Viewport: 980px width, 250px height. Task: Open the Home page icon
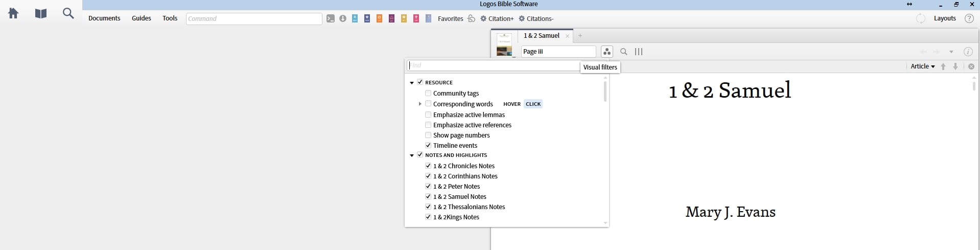click(x=14, y=13)
